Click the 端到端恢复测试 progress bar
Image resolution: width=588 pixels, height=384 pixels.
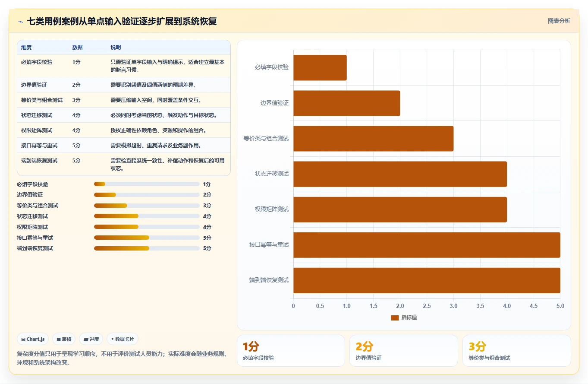pyautogui.click(x=147, y=248)
